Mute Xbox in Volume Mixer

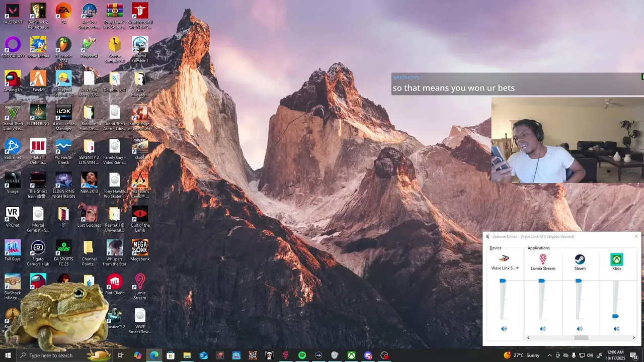coord(616,329)
